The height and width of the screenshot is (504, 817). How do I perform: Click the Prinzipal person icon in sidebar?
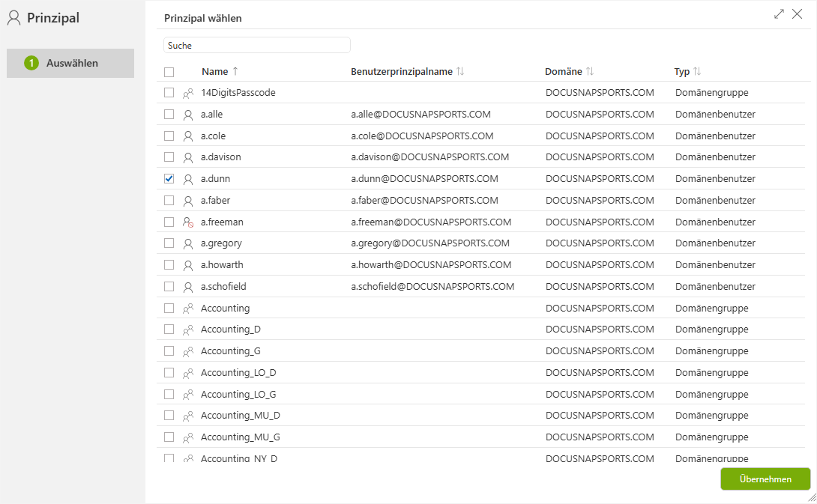14,18
